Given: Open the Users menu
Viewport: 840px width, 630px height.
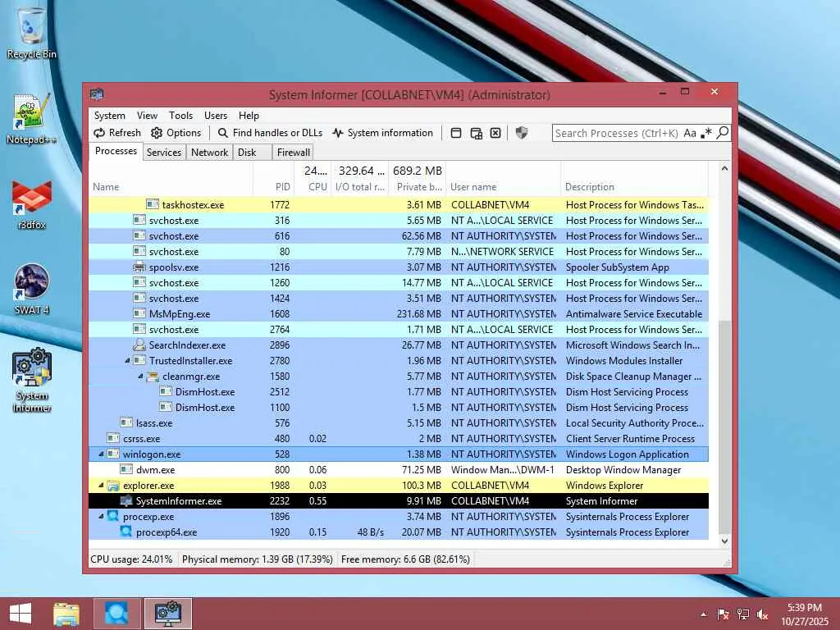Looking at the screenshot, I should coord(216,115).
